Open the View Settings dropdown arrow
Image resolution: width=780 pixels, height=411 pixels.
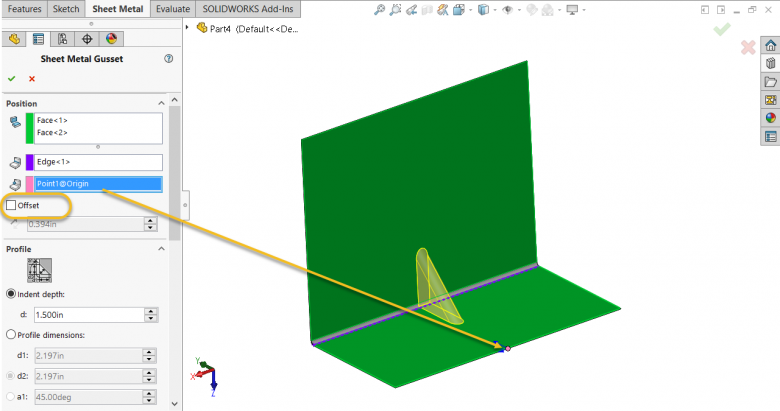(x=584, y=10)
